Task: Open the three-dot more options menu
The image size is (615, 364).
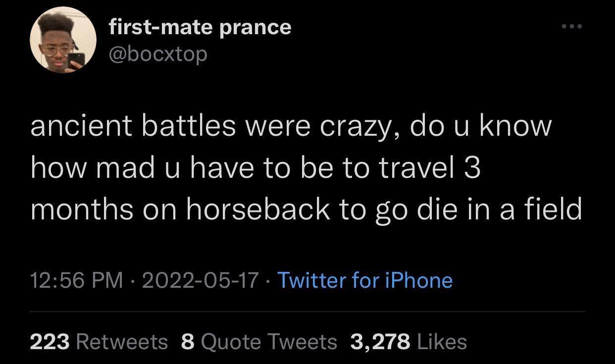Action: pyautogui.click(x=572, y=25)
